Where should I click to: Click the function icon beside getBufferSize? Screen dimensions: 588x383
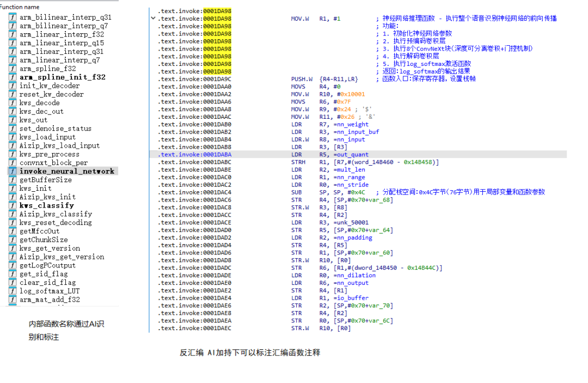click(13, 180)
